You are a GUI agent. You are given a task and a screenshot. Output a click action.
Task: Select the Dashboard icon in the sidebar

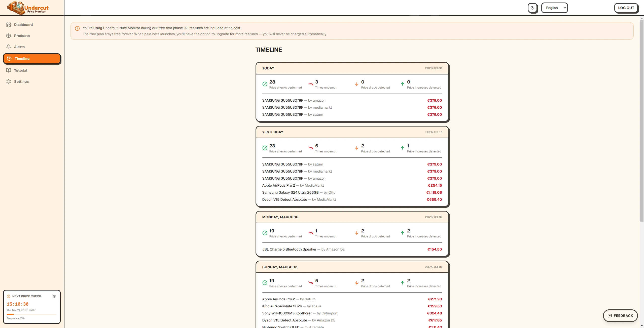pyautogui.click(x=9, y=25)
